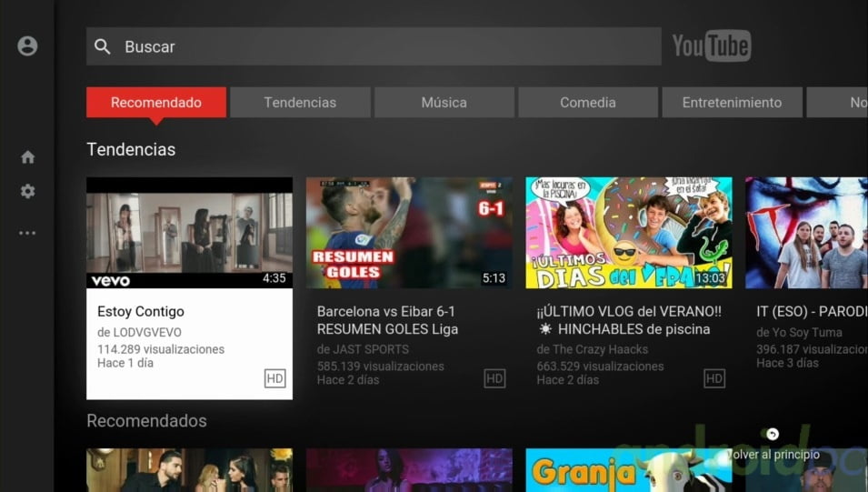The image size is (868, 492).
Task: Choose the Comedia tab
Action: point(587,103)
